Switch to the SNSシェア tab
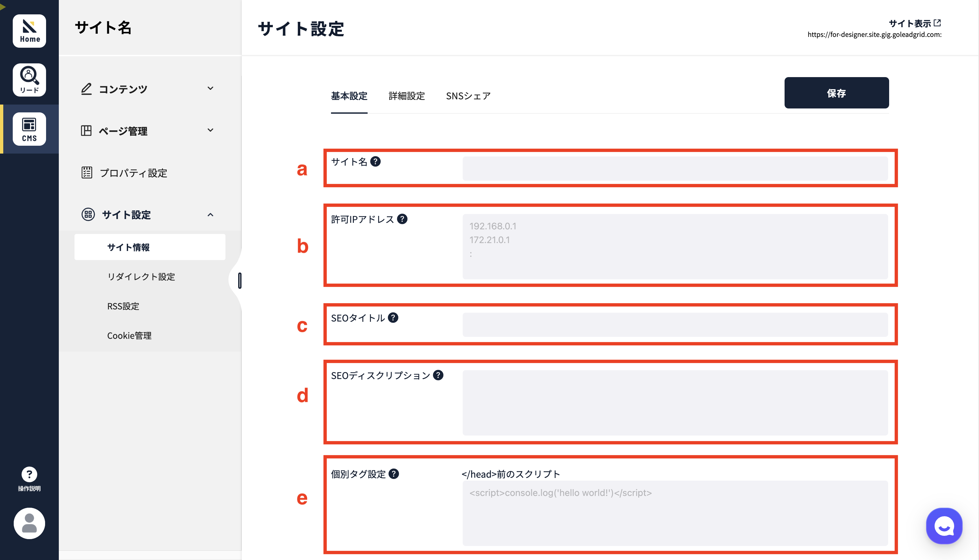 pos(468,96)
